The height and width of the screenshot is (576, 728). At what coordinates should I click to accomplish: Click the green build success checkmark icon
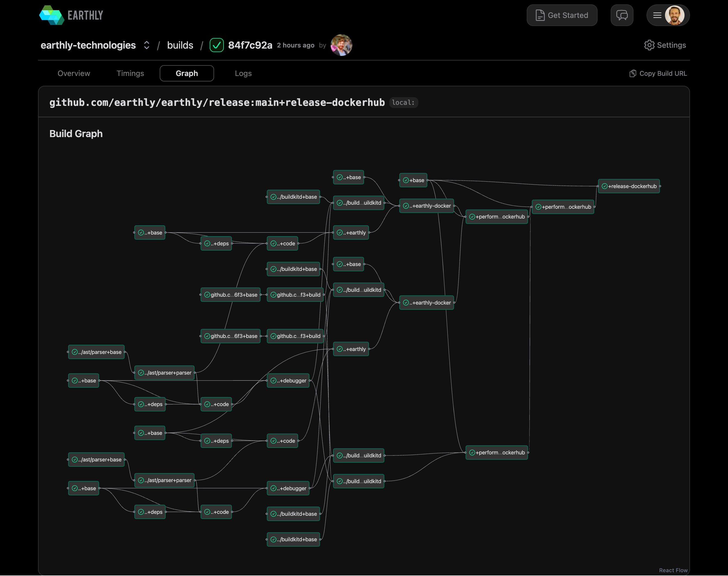[x=216, y=45]
